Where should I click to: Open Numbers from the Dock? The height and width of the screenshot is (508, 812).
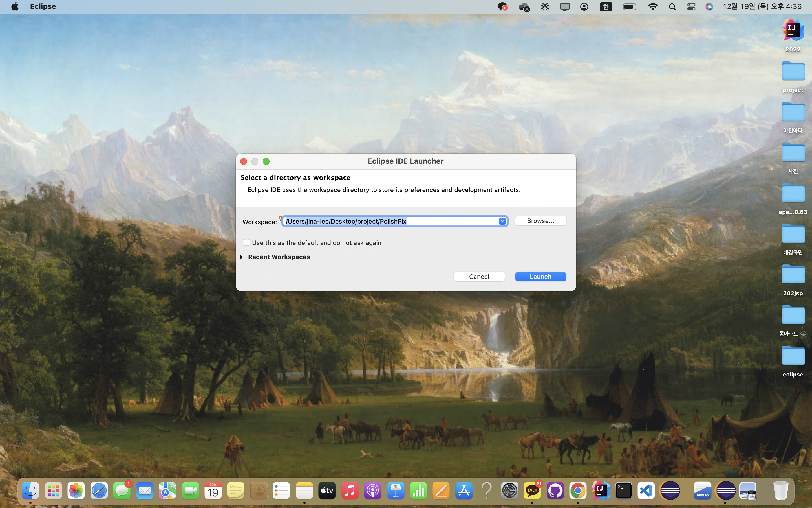pos(418,491)
